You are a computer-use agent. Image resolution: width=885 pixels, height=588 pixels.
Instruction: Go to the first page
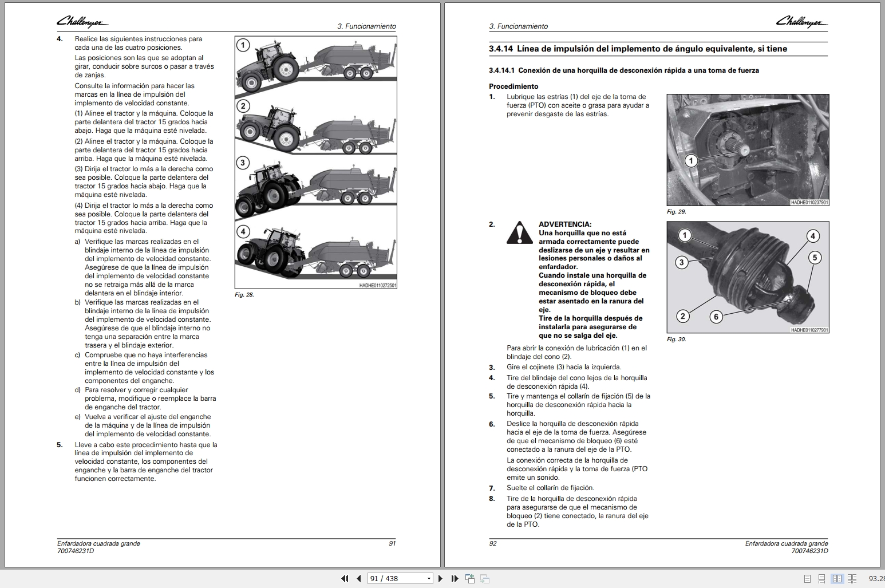345,579
